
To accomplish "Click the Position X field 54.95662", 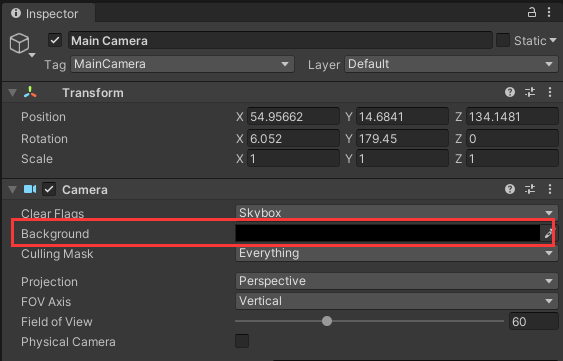I will tap(293, 116).
